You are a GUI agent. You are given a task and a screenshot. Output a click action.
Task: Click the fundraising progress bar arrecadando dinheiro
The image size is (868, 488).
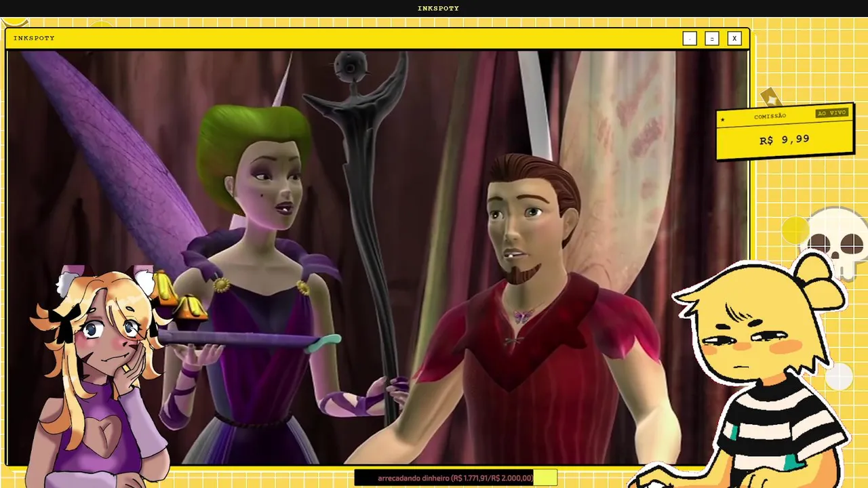(456, 478)
